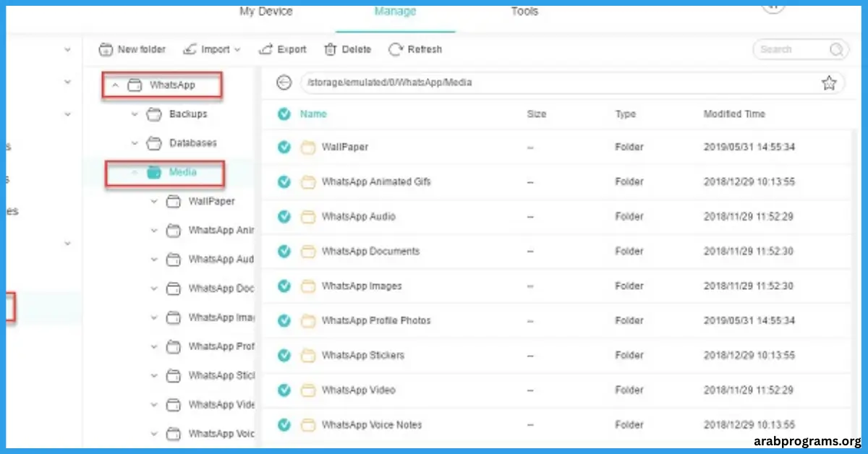Click the WallPaper folder icon in file list
This screenshot has height=454, width=868.
[308, 147]
